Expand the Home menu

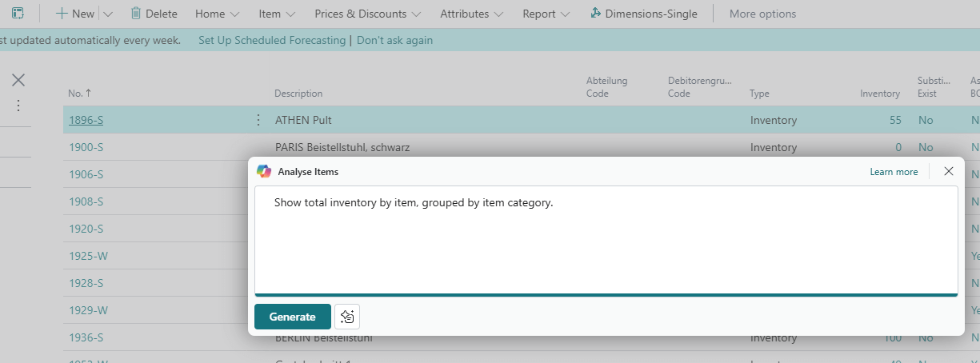(x=217, y=14)
